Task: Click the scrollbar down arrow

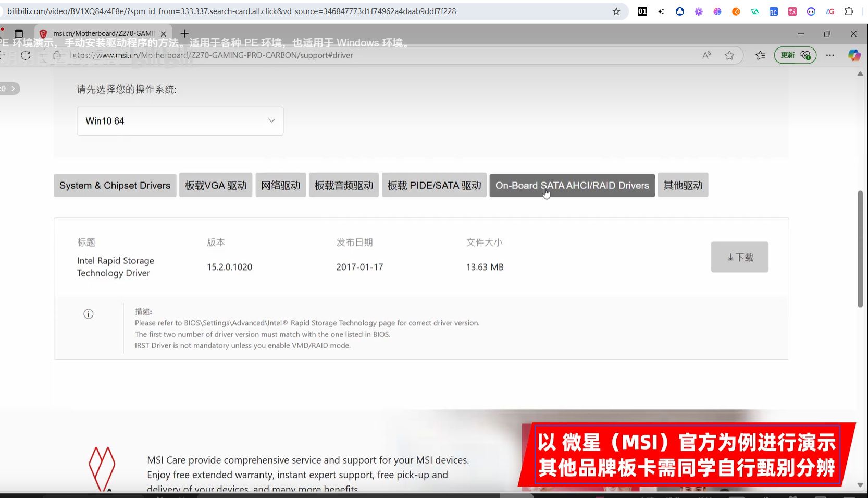Action: pos(860,485)
